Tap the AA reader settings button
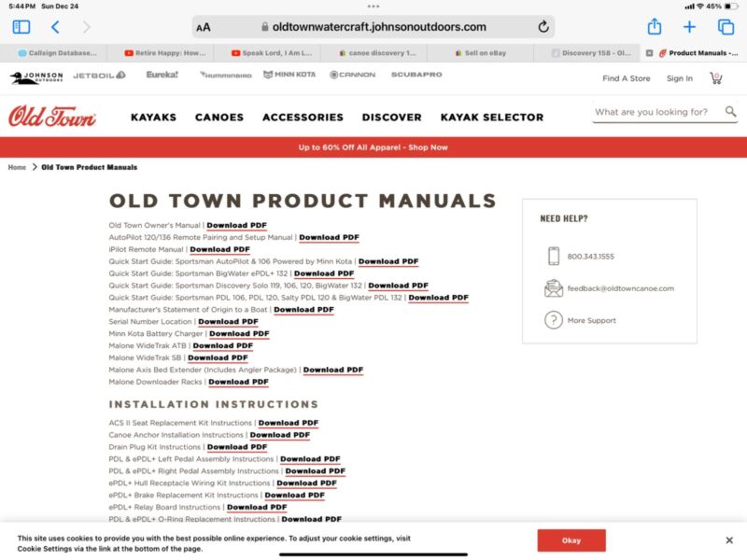Image resolution: width=747 pixels, height=560 pixels. (x=204, y=28)
